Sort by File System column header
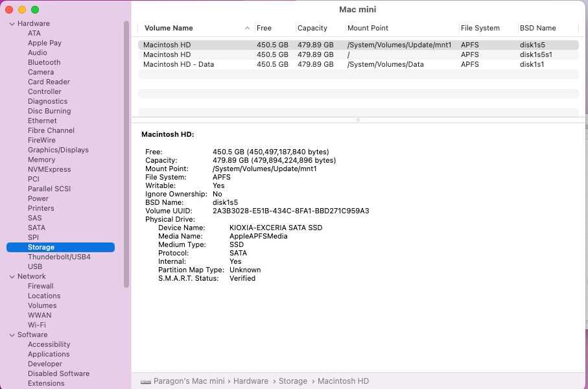 480,28
